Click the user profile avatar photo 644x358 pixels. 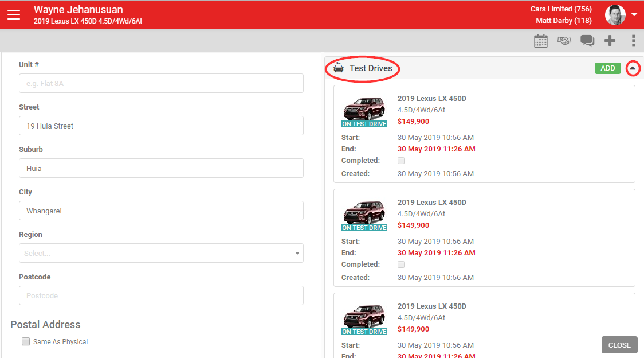[615, 15]
